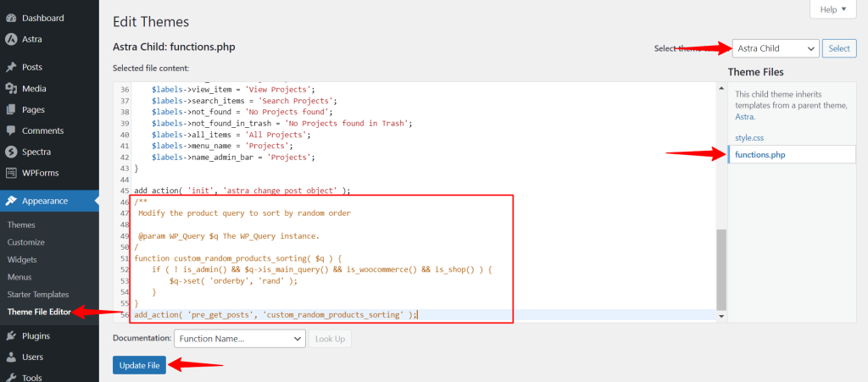Click the WPForms icon
This screenshot has height=382, width=868.
[x=10, y=173]
